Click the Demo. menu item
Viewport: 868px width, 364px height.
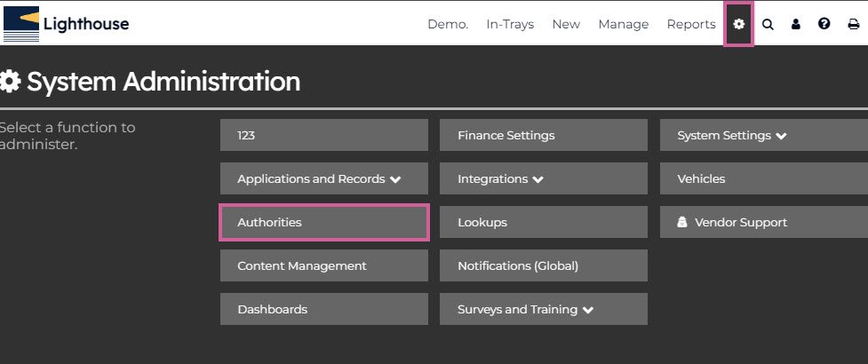[448, 24]
